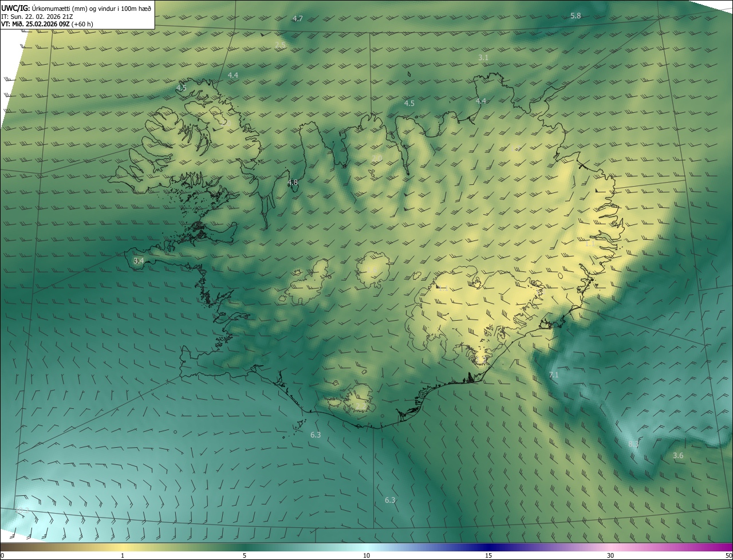Click the 4.7 value label on the map
Image resolution: width=733 pixels, height=560 pixels.
point(298,19)
